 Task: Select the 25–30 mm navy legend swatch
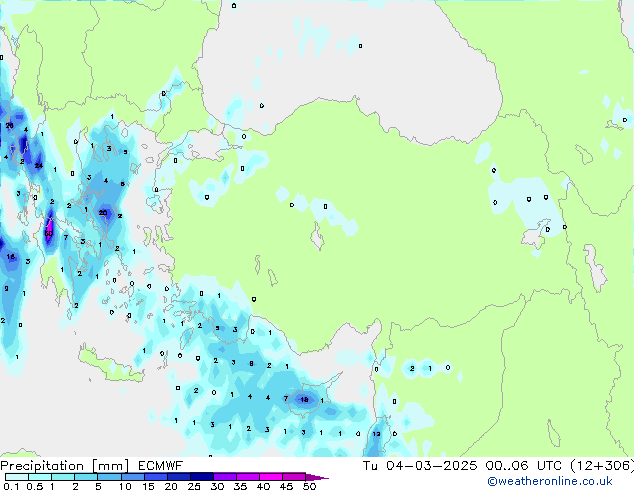202,477
